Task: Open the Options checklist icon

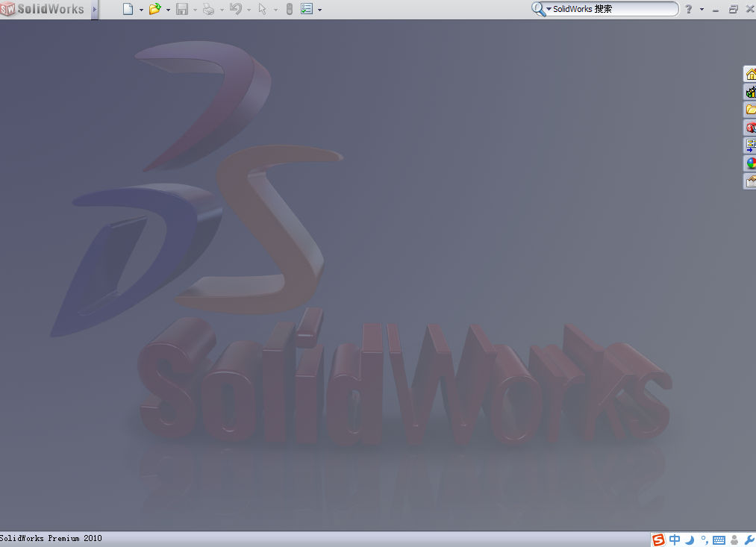Action: (307, 9)
